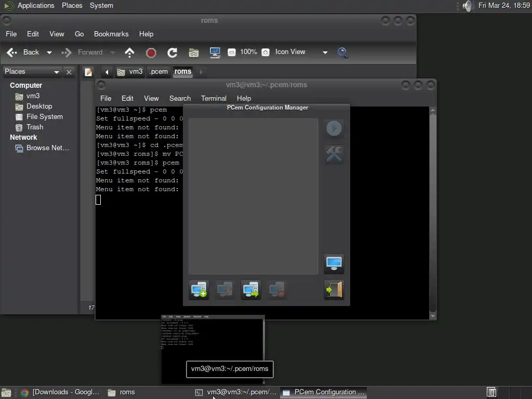Zoom out using the minus icon
Viewport: 532px width, 399px height.
(232, 52)
